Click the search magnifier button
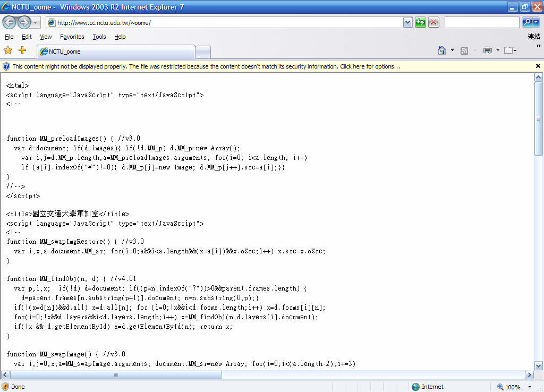The width and height of the screenshot is (544, 392). click(x=526, y=22)
